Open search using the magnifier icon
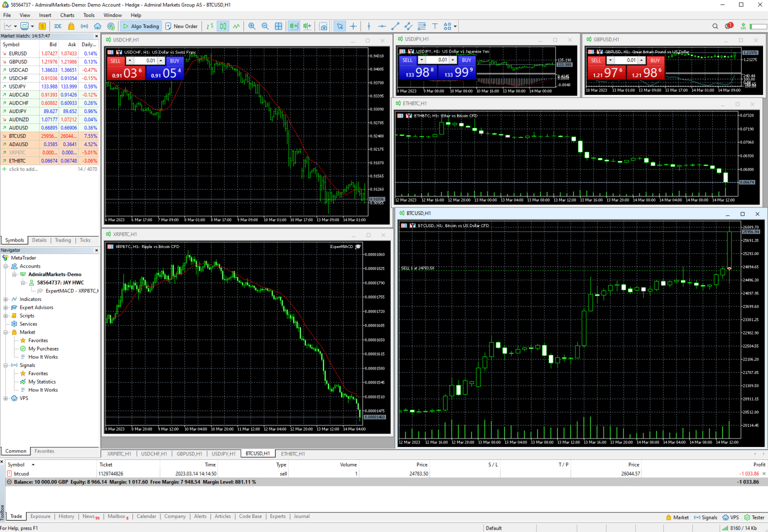Viewport: 768px width, 532px height. 715,26
